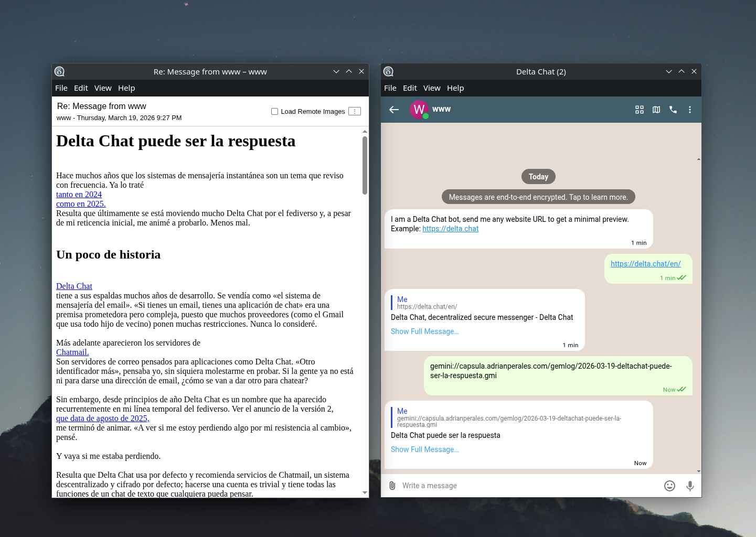
Task: Open the Edit menu in the message window
Action: click(x=81, y=88)
